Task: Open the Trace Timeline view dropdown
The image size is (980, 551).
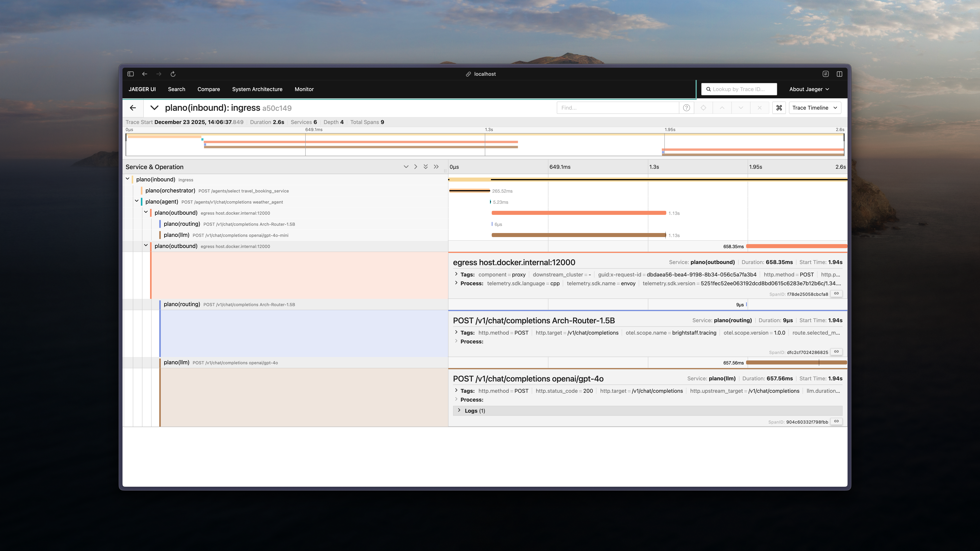Action: pos(814,108)
